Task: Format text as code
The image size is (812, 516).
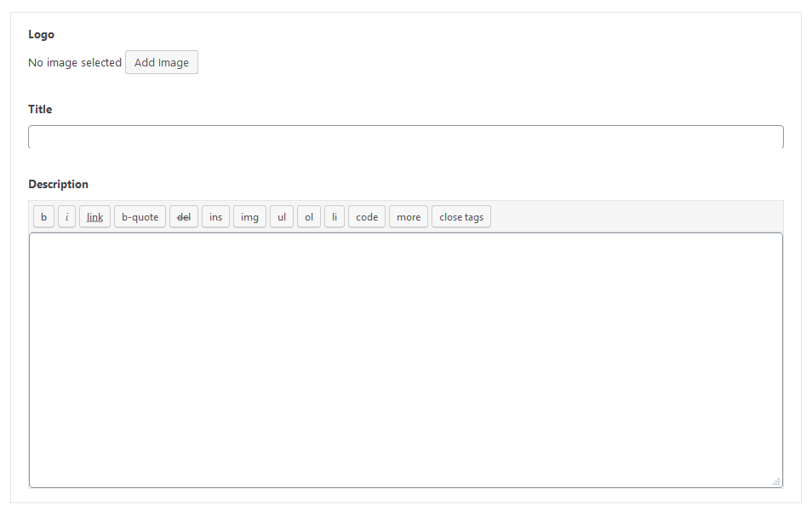Action: (x=366, y=216)
